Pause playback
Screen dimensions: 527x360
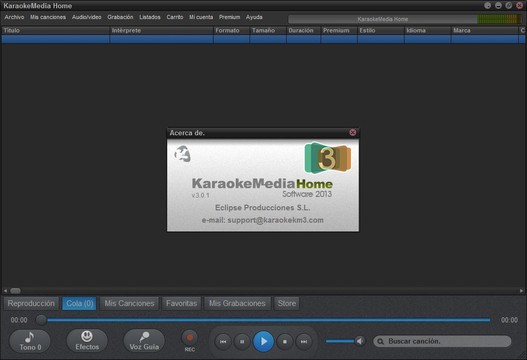(242, 342)
